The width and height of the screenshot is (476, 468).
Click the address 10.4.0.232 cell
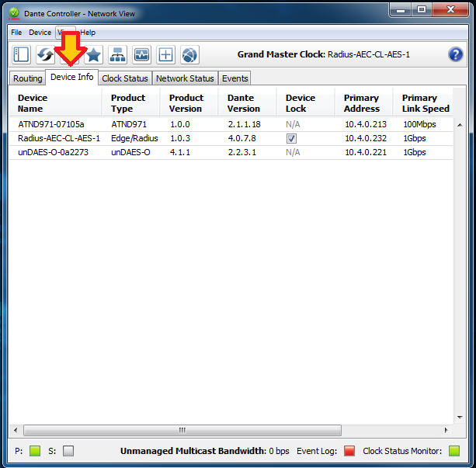[x=366, y=138]
